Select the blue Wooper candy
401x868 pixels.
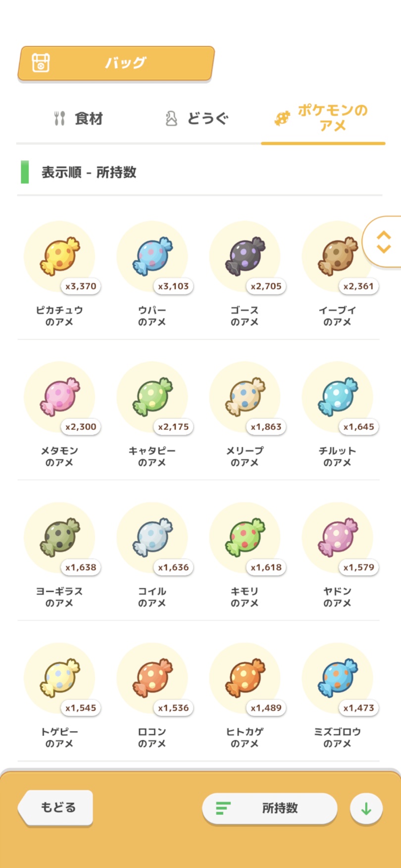[x=152, y=256]
